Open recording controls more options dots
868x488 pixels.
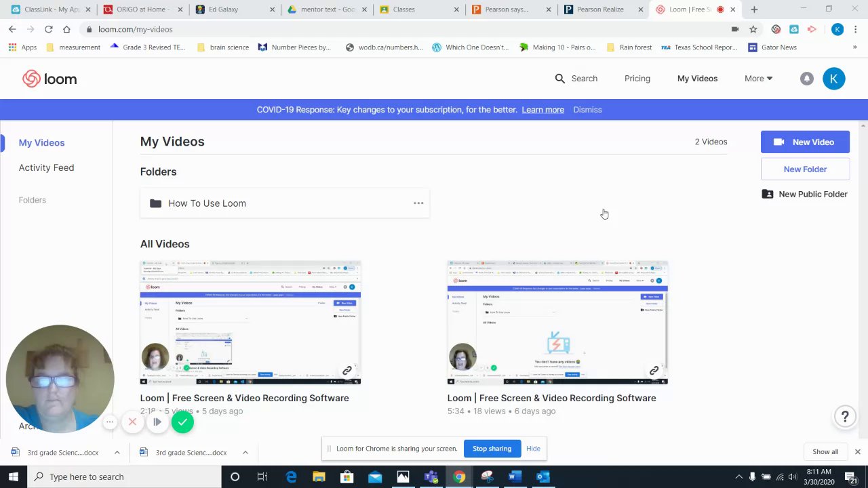pos(109,422)
